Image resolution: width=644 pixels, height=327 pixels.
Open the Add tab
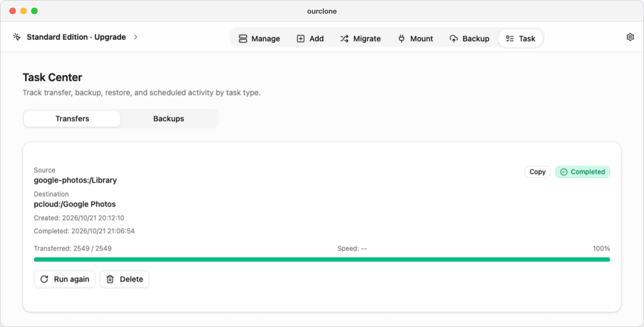(x=310, y=39)
